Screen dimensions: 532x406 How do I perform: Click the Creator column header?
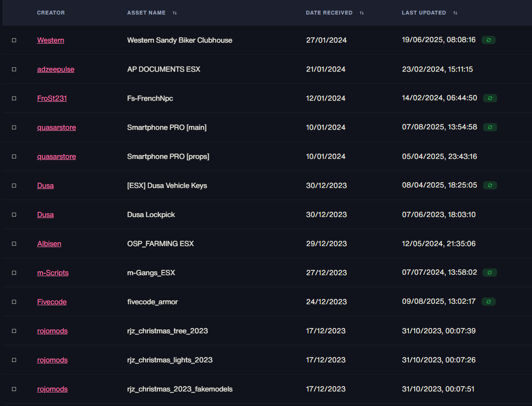(x=51, y=13)
